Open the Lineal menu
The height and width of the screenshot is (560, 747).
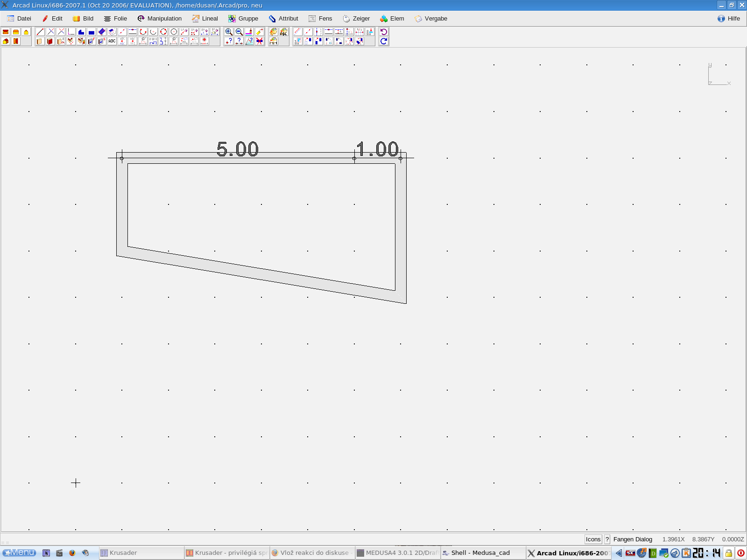pyautogui.click(x=205, y=19)
